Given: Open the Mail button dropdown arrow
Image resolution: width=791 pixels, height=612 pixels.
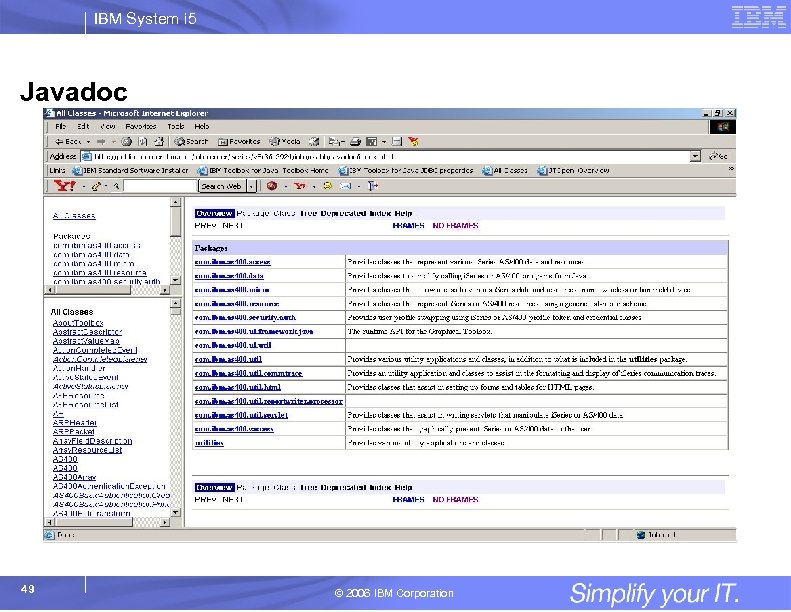Looking at the screenshot, I should 343,142.
